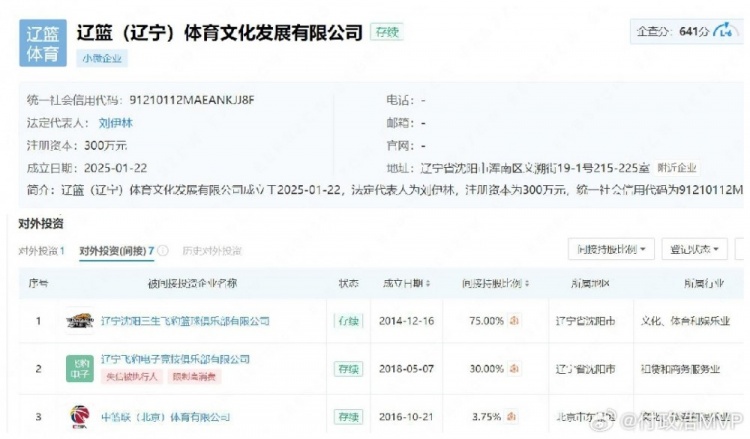Select the 历史对外投资 tab
This screenshot has width=750, height=439.
tap(212, 251)
